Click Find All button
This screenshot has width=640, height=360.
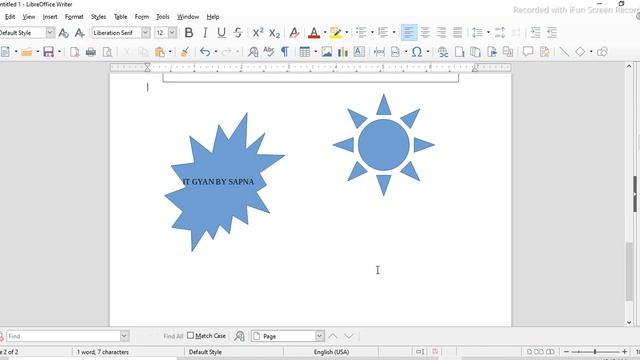point(173,336)
